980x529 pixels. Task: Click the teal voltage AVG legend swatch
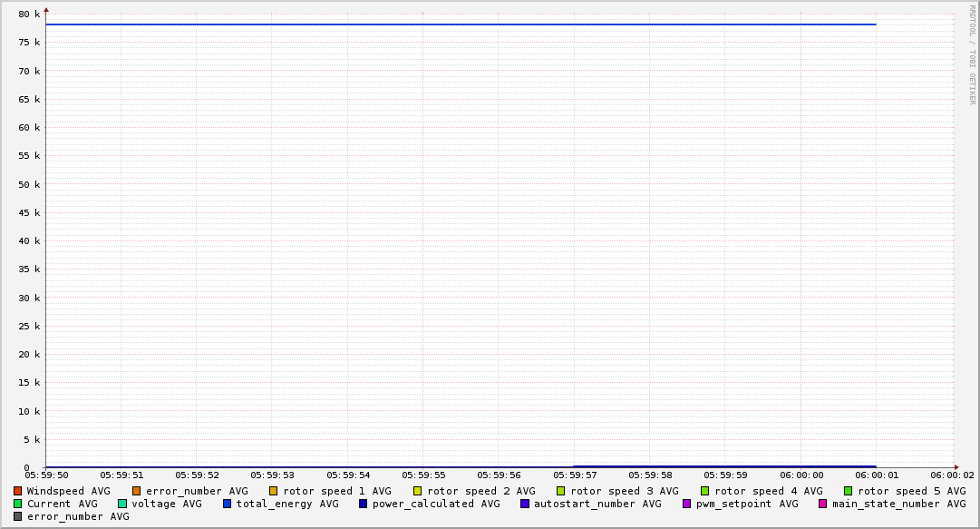pyautogui.click(x=122, y=504)
